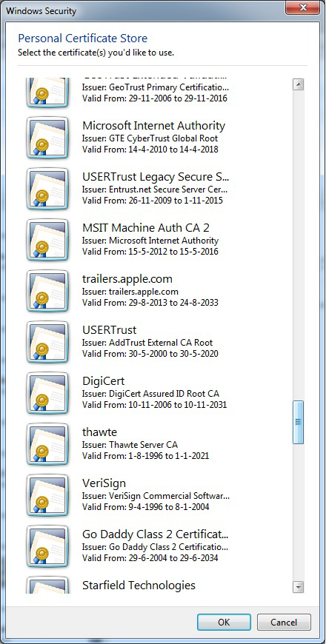
Task: Click the vertical scrollbar thumb
Action: pos(298,422)
